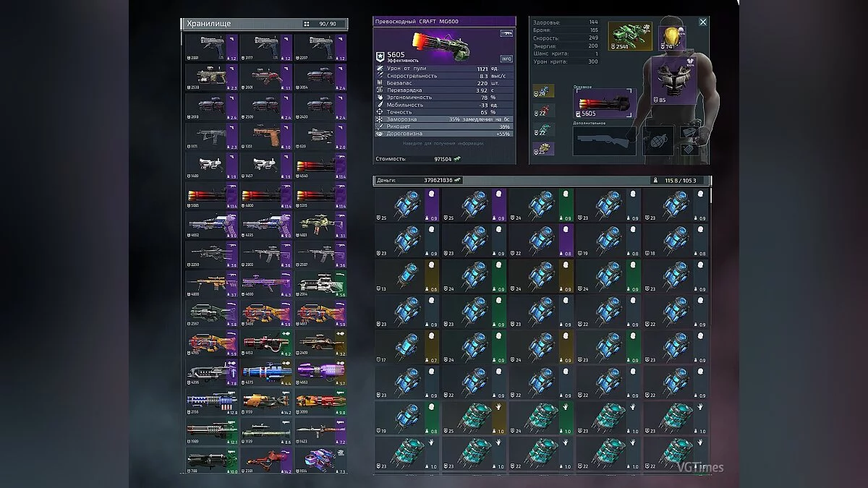The height and width of the screenshot is (488, 868).
Task: Close the character equipment panel
Action: tap(702, 22)
